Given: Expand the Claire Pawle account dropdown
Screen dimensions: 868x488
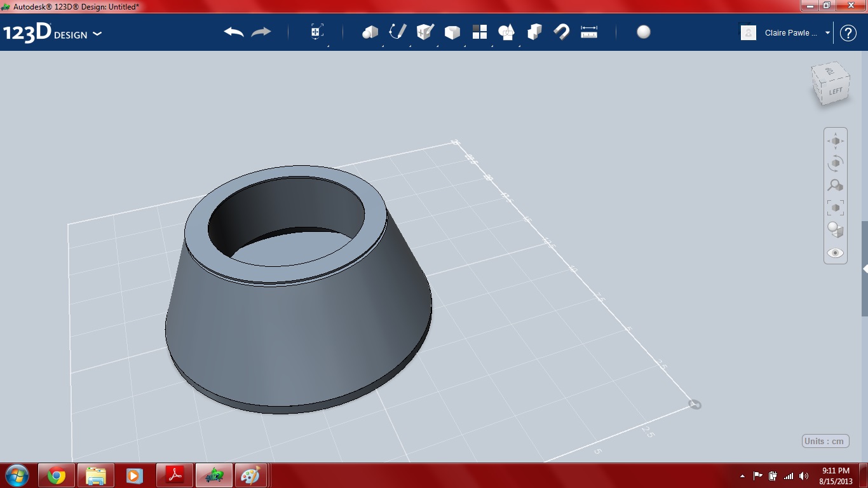Looking at the screenshot, I should pos(828,33).
